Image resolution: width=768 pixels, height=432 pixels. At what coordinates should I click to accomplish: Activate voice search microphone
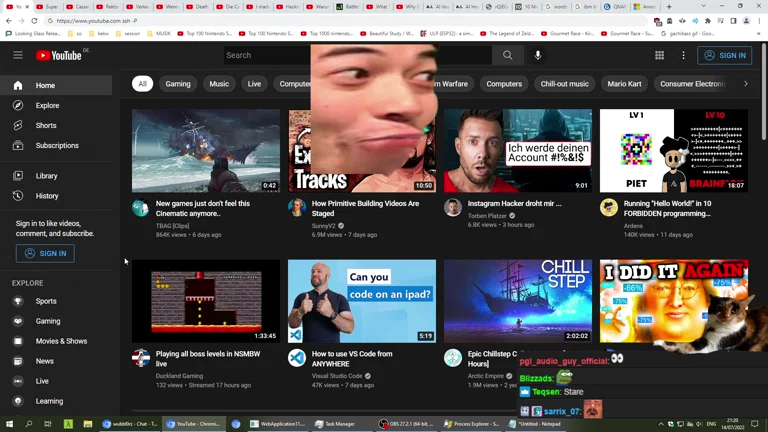click(x=538, y=55)
